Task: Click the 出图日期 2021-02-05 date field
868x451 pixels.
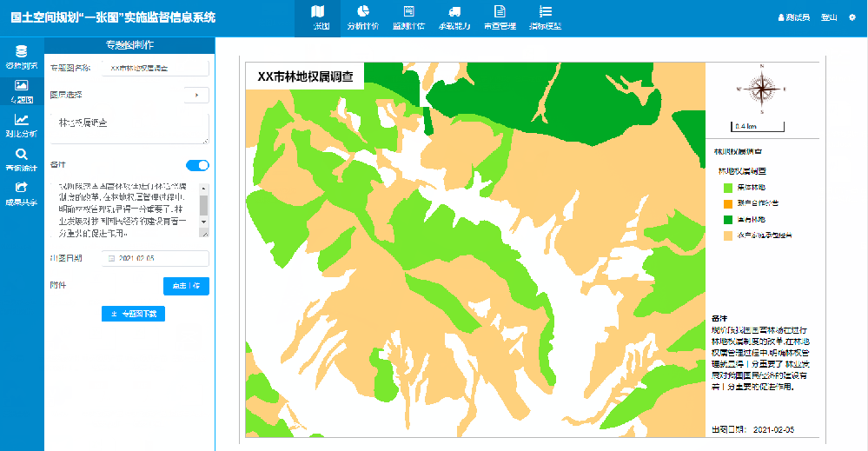Action: click(155, 258)
